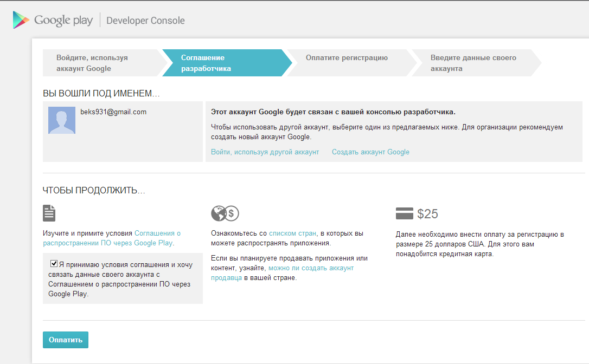This screenshot has height=364, width=589.
Task: Click the "Developer Console" header text
Action: tap(145, 21)
